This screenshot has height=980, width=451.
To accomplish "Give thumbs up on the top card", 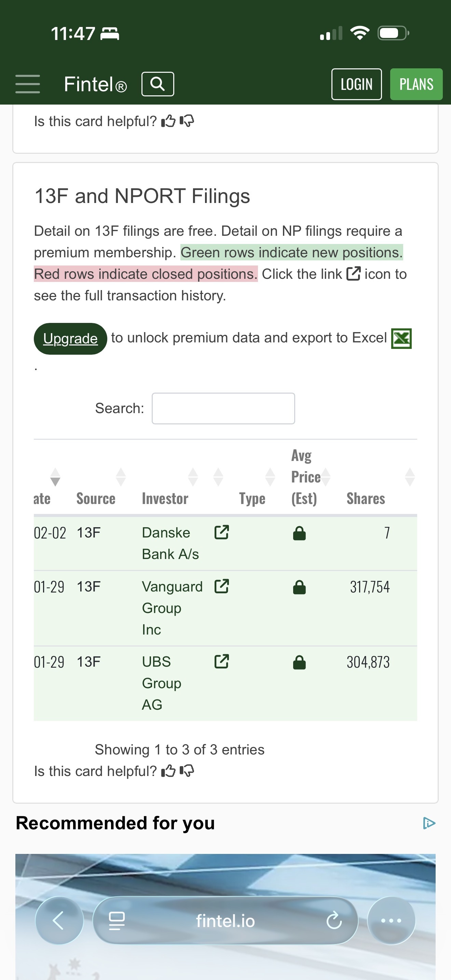I will (x=168, y=121).
